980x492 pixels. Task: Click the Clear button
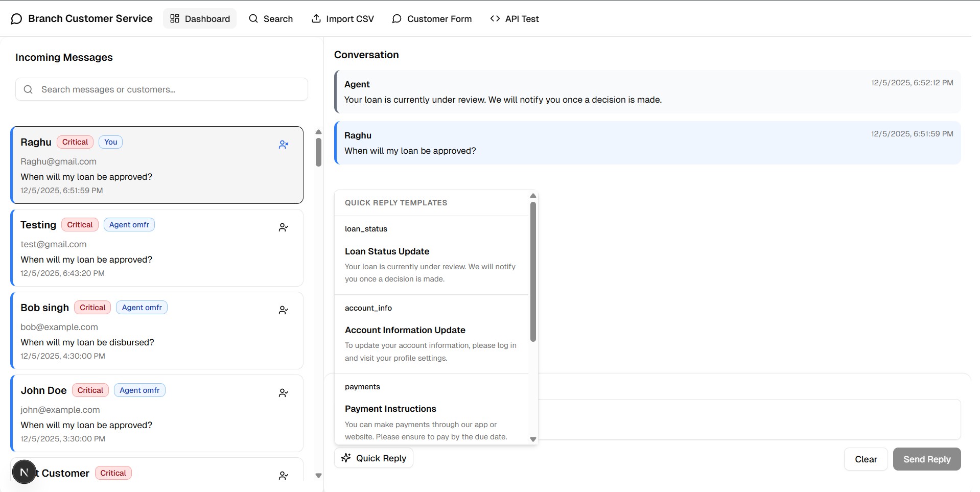click(866, 459)
